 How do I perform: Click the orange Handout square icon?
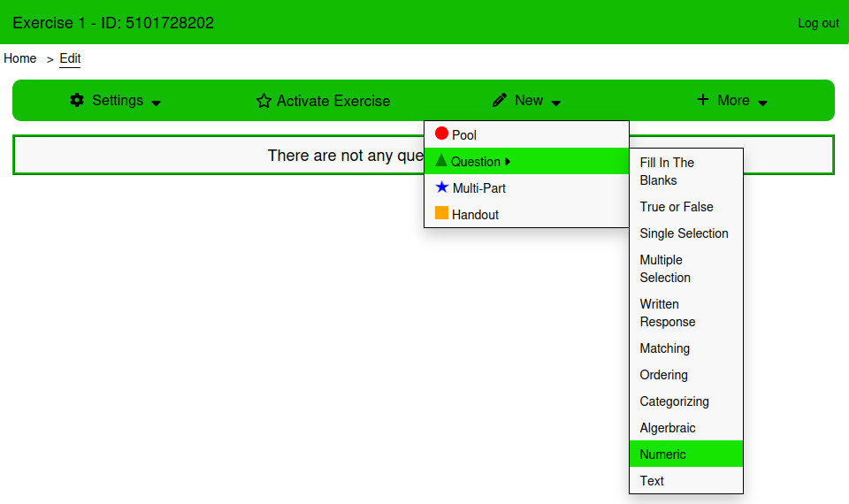[441, 213]
